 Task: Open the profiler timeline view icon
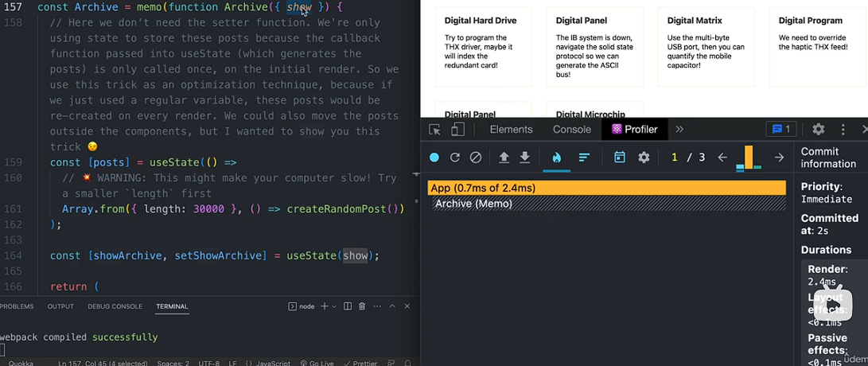point(620,158)
